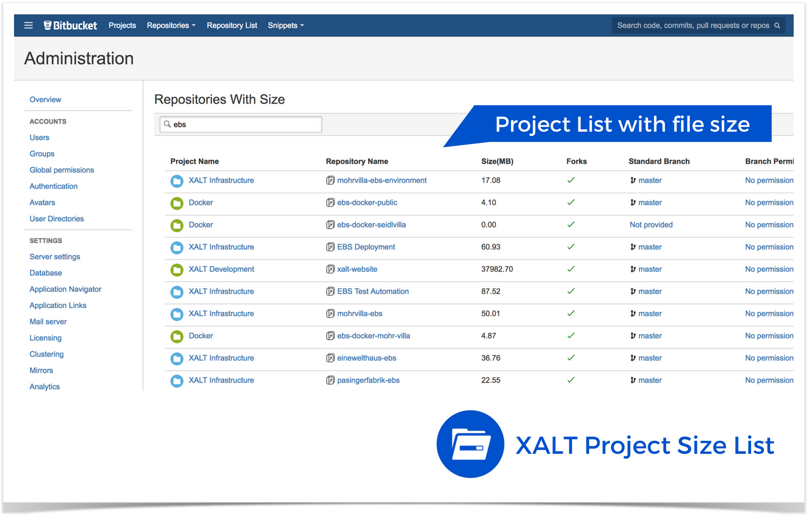Click No permission in pasingerfabrik-ebs row
Viewport: 812px width, 518px height.
point(769,380)
